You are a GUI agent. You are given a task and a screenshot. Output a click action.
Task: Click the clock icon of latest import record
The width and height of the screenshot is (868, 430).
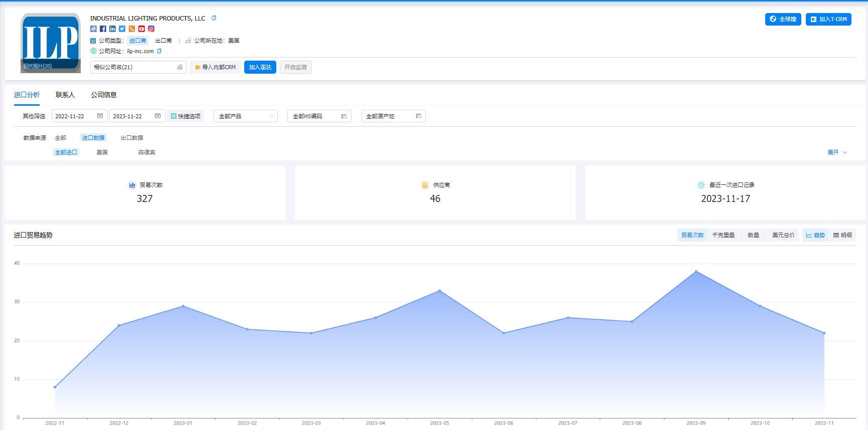[x=701, y=185]
